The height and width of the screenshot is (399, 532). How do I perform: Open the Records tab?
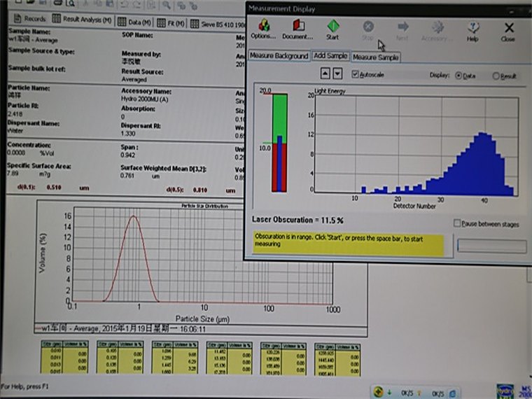point(29,18)
